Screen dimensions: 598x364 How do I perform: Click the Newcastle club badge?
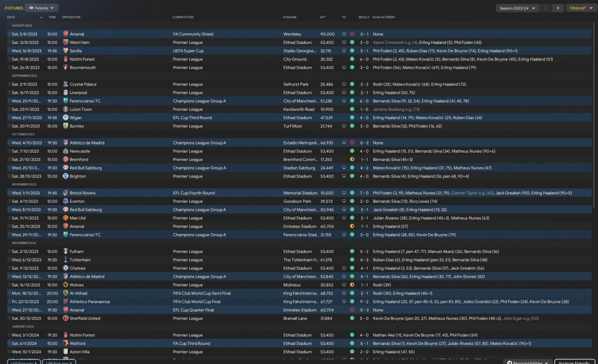tap(65, 151)
